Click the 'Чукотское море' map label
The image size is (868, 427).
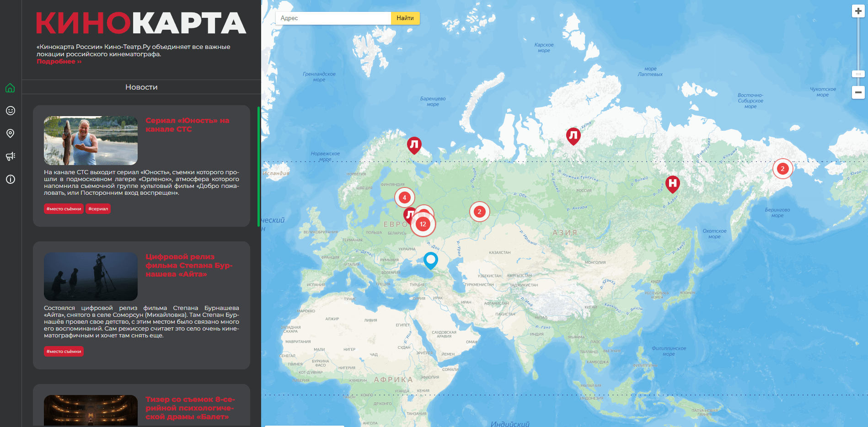(x=823, y=92)
